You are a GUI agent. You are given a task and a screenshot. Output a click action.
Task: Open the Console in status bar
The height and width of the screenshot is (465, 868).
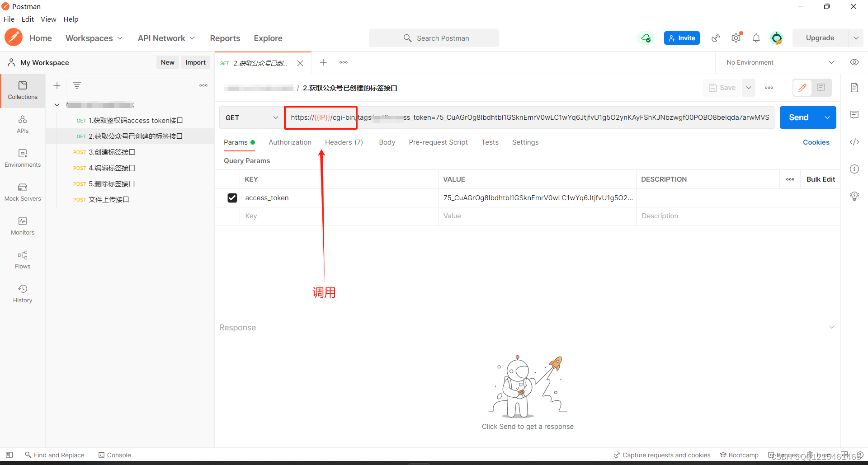tap(115, 455)
